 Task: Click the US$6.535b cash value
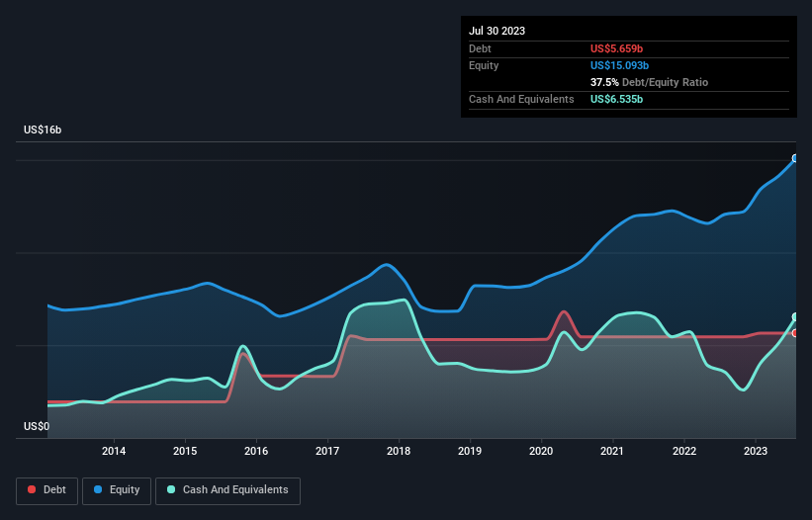616,99
